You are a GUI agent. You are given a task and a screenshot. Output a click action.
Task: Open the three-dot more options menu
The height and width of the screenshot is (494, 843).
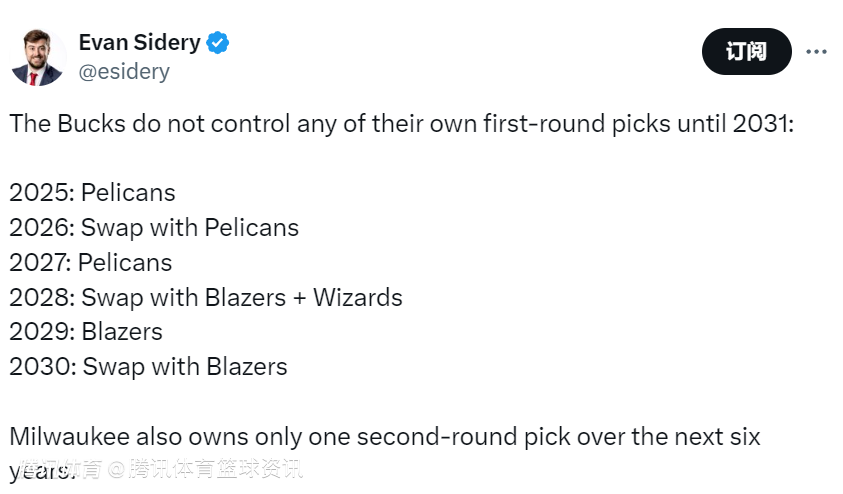point(817,52)
